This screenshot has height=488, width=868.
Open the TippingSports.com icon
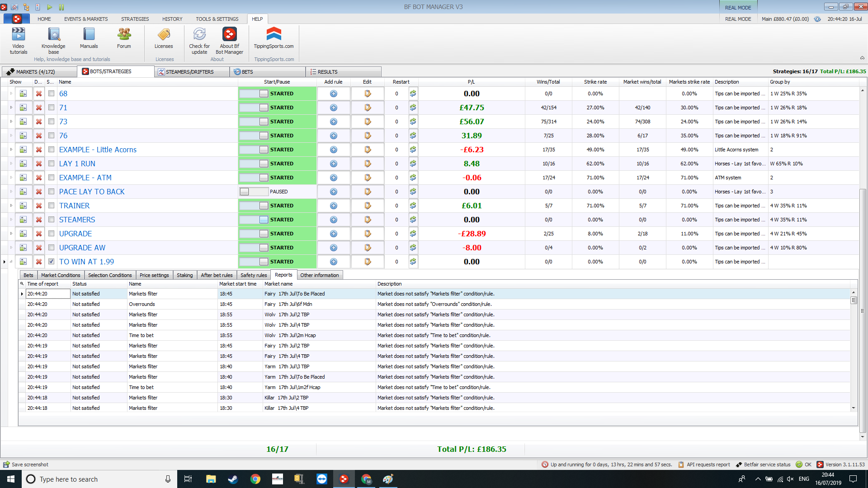pyautogui.click(x=274, y=38)
